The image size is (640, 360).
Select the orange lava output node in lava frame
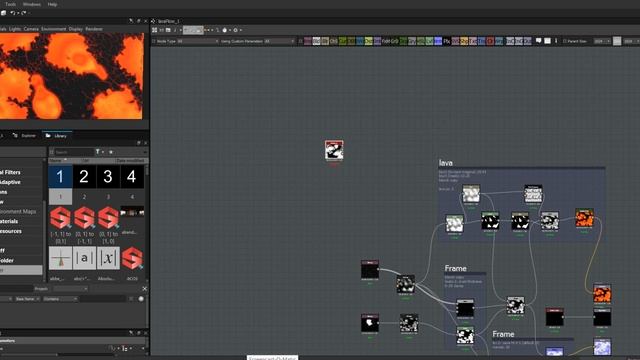tap(584, 218)
